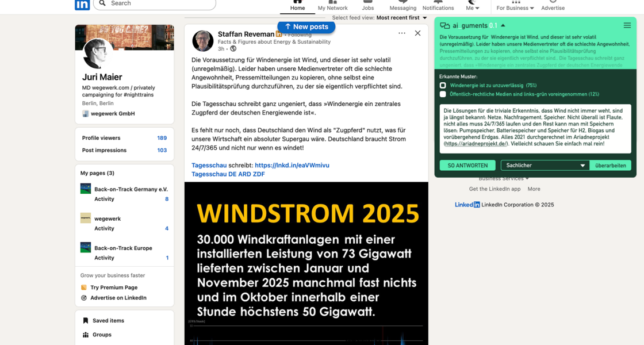This screenshot has height=345, width=644.
Task: Click the Saved items bookmark icon
Action: (x=86, y=321)
